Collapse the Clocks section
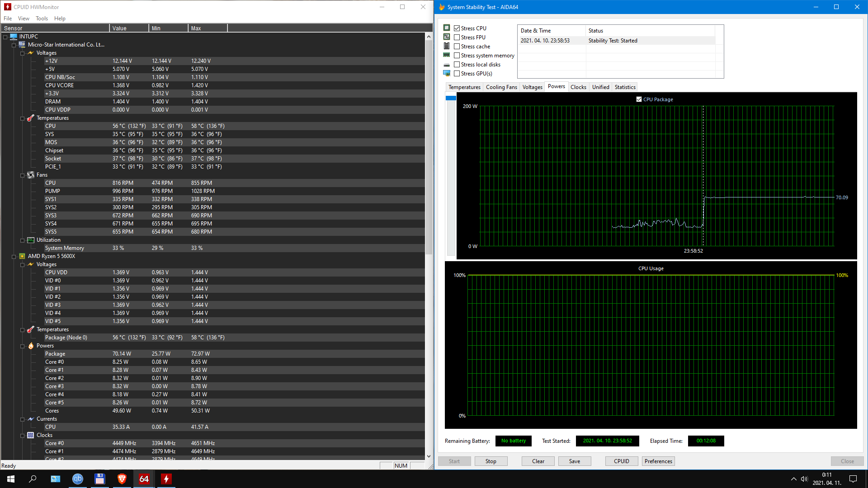This screenshot has height=488, width=868. pyautogui.click(x=23, y=436)
